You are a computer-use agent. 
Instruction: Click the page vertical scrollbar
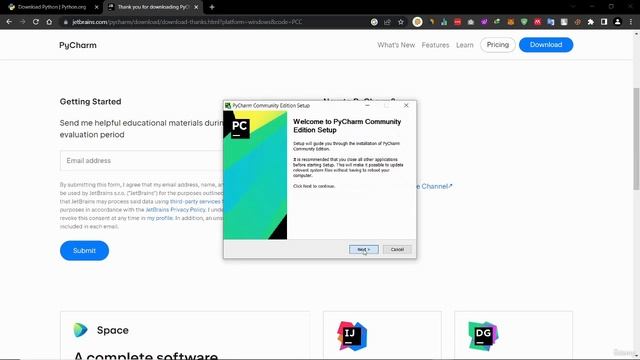[x=636, y=139]
